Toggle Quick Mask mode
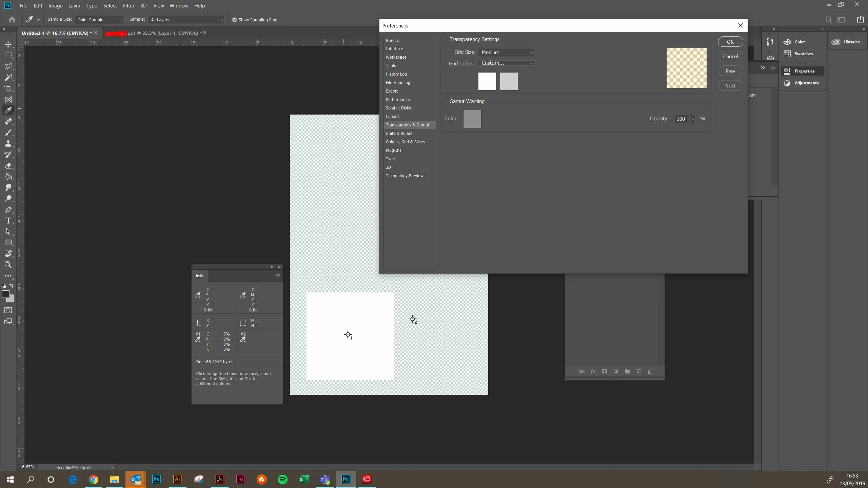This screenshot has width=868, height=488. pyautogui.click(x=8, y=310)
